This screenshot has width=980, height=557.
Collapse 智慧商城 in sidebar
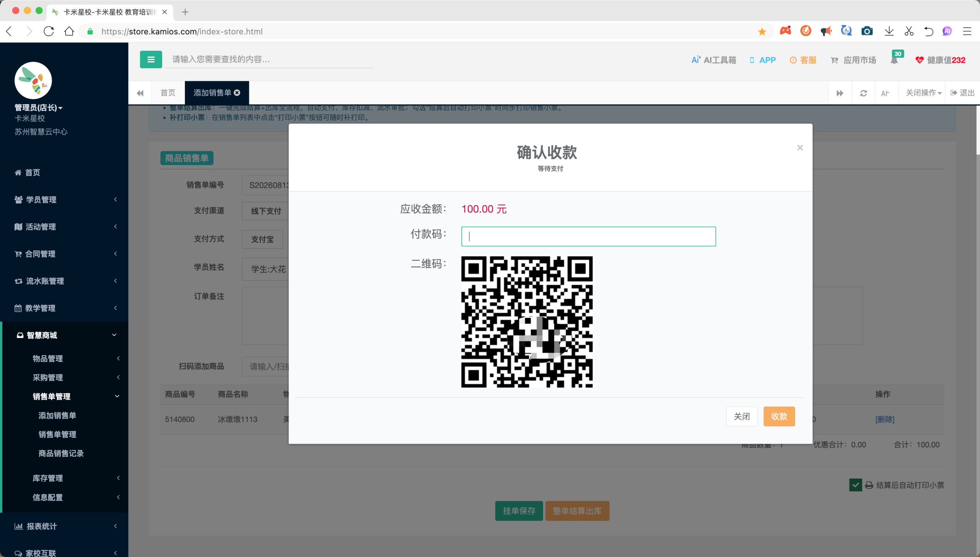coord(64,335)
